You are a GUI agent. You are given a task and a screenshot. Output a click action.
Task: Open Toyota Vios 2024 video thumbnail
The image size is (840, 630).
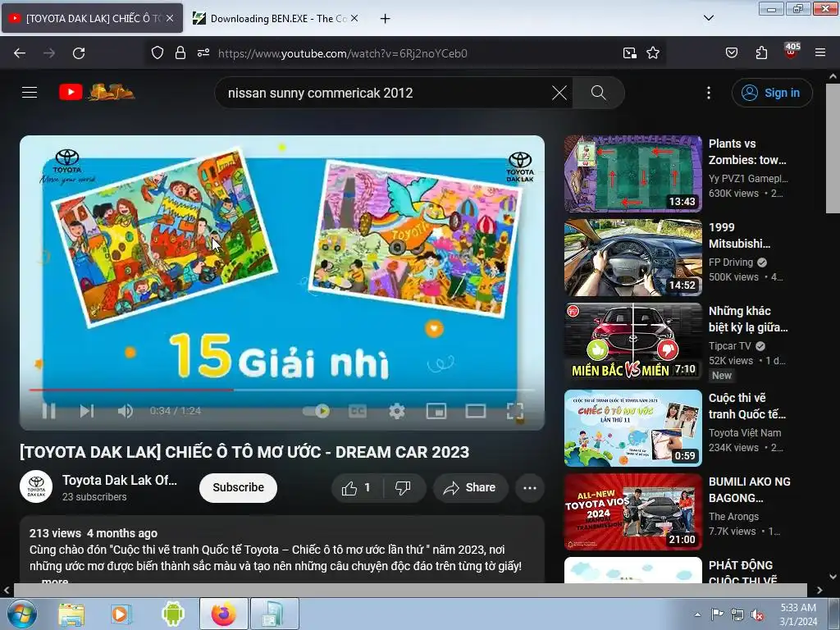[x=632, y=512]
